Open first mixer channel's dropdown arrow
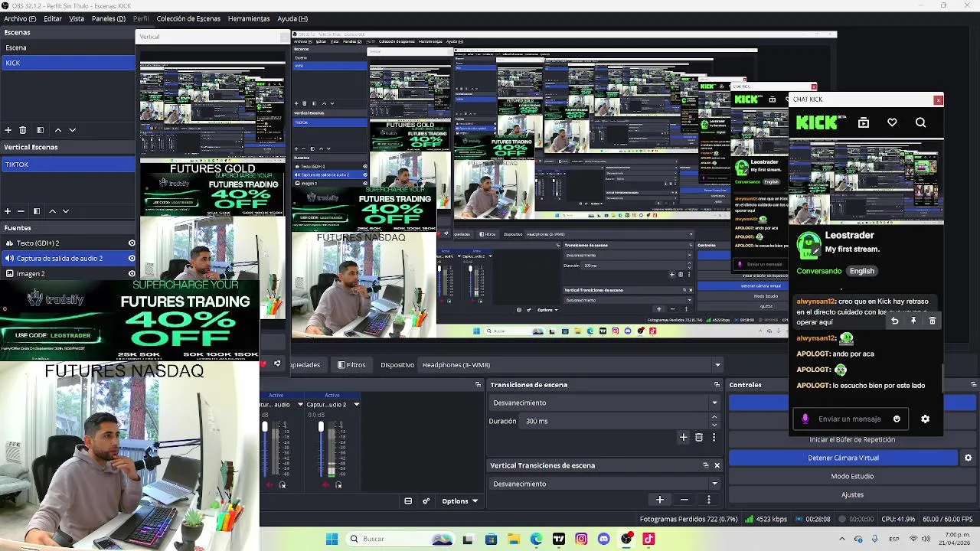This screenshot has width=980, height=551. (299, 404)
